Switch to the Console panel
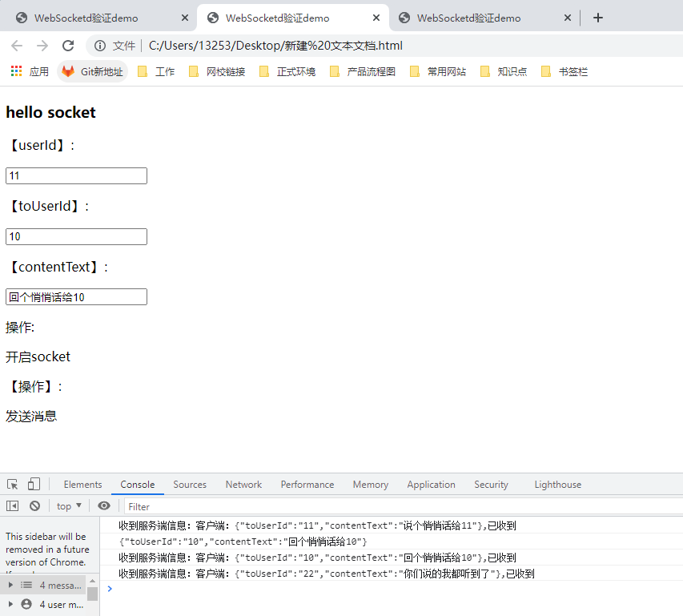This screenshot has width=683, height=616. pyautogui.click(x=138, y=485)
